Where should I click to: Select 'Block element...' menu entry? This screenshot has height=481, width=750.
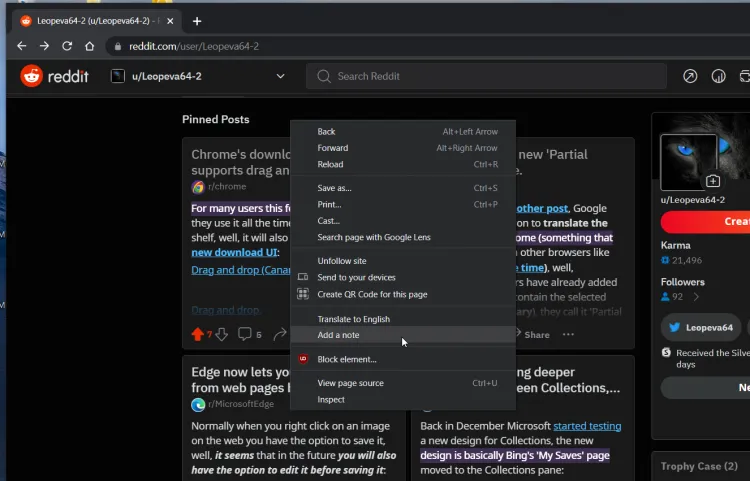click(x=345, y=359)
